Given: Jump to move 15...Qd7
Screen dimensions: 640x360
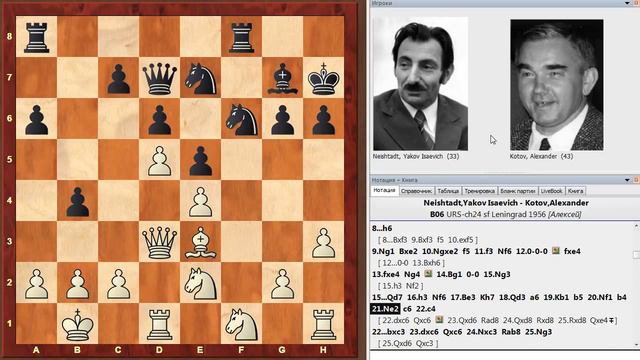Looking at the screenshot, I should 387,297.
